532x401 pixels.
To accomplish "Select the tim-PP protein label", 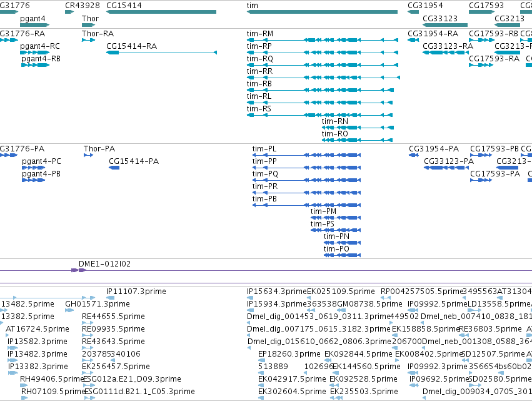I will (x=264, y=161).
